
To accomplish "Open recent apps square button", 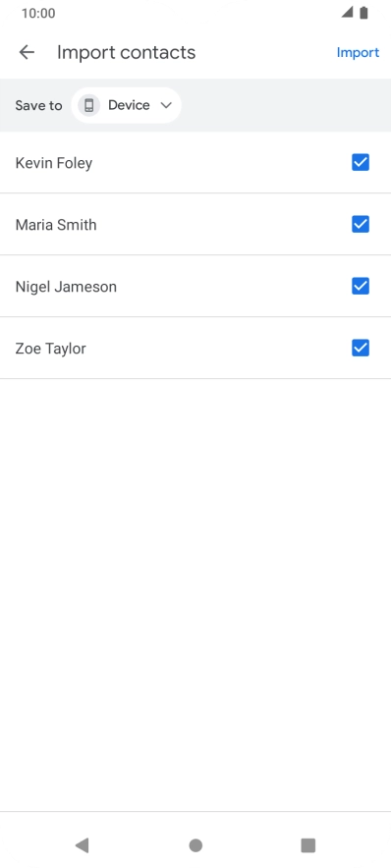I will point(307,844).
